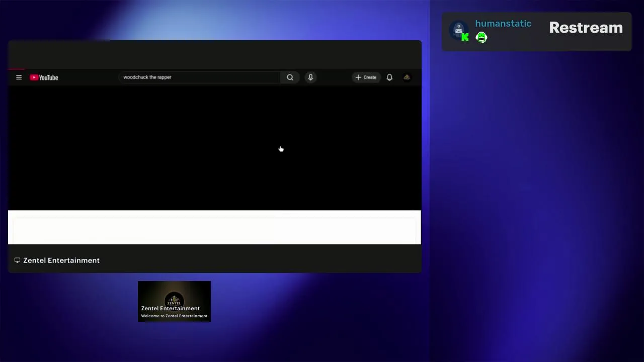Open the YouTube notifications bell
Viewport: 644px width, 362px height.
click(x=389, y=77)
